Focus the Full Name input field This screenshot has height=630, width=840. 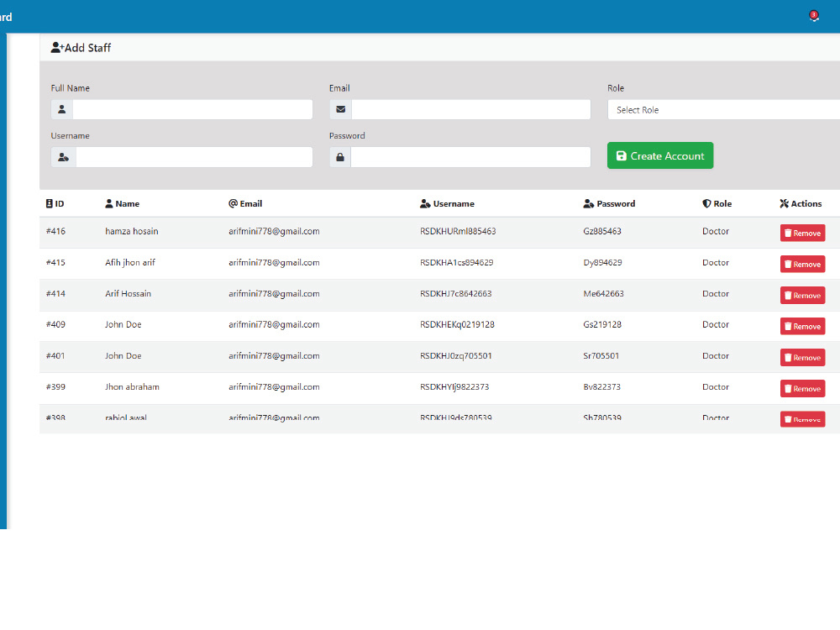[x=192, y=109]
